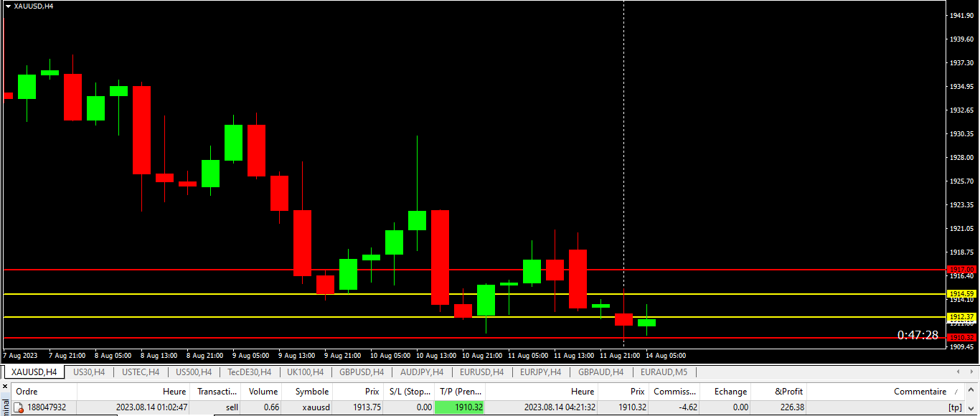
Task: Click the 7 Aug 2023 date label
Action: 20,356
